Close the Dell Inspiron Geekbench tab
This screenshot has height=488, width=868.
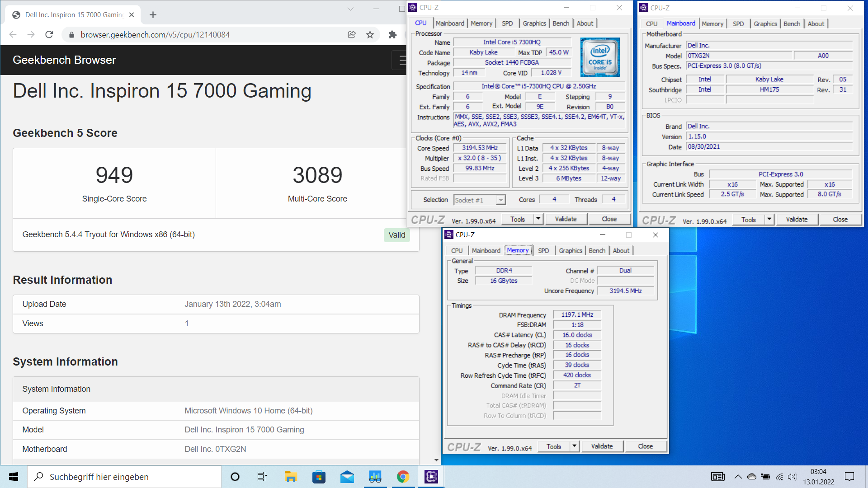click(x=132, y=15)
